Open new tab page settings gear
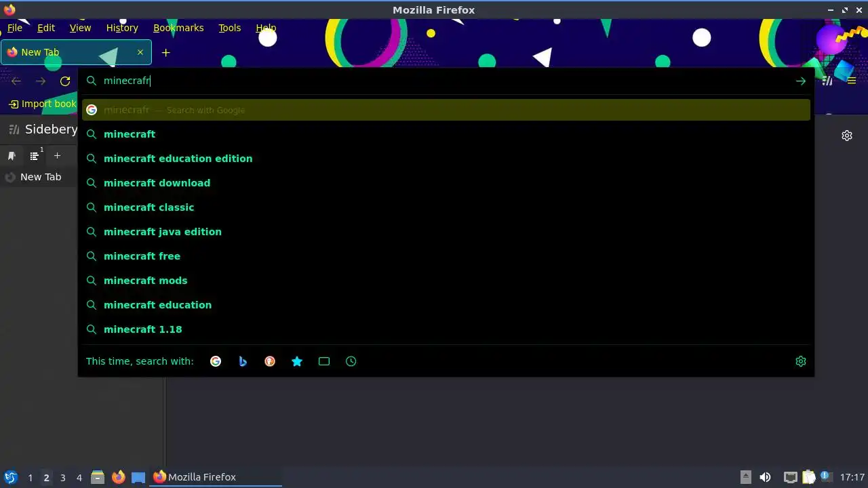Screen dimensions: 868x488 point(847,136)
